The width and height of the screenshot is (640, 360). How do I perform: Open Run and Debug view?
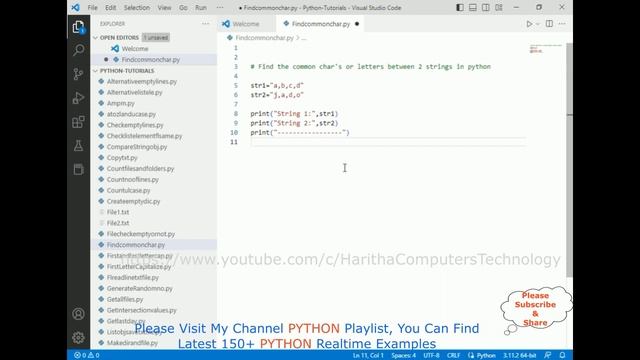tap(78, 98)
